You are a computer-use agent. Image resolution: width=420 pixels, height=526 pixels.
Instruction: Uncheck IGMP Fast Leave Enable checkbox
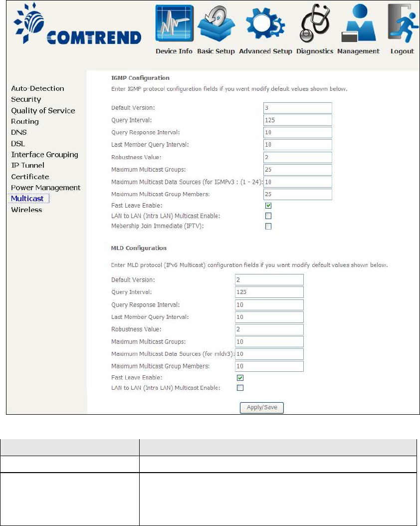tap(268, 205)
